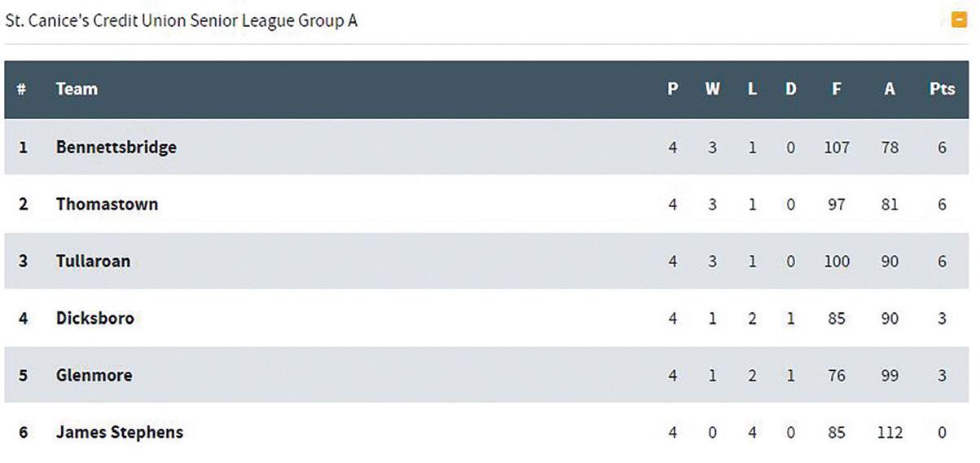Sort by the F (scores for) column header

[837, 89]
